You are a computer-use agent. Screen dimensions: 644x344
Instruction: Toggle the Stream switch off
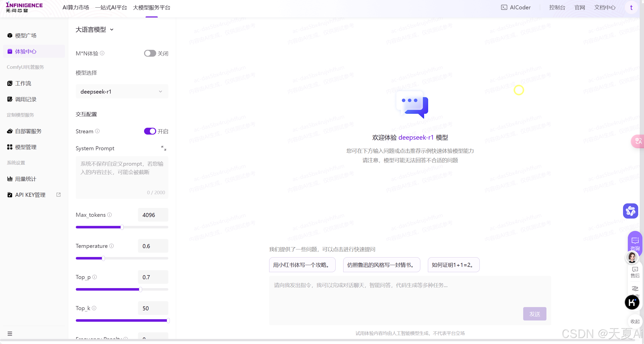(x=150, y=131)
